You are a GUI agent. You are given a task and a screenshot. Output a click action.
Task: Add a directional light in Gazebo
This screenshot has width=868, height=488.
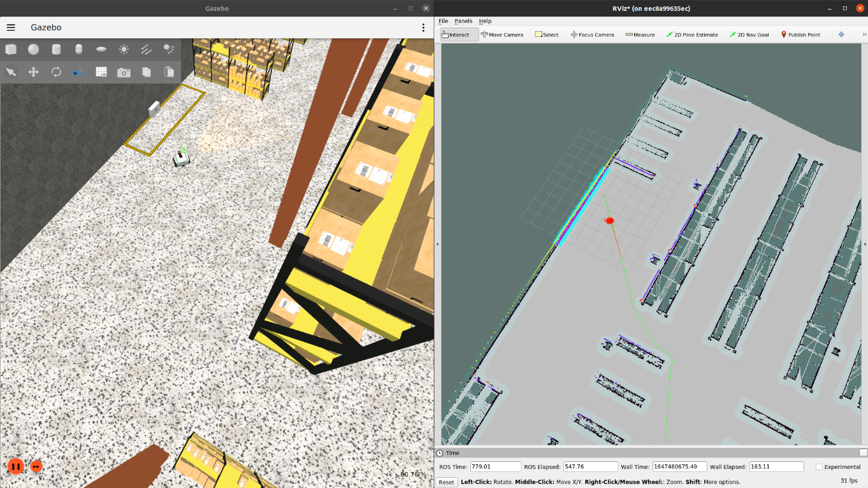[x=146, y=49]
